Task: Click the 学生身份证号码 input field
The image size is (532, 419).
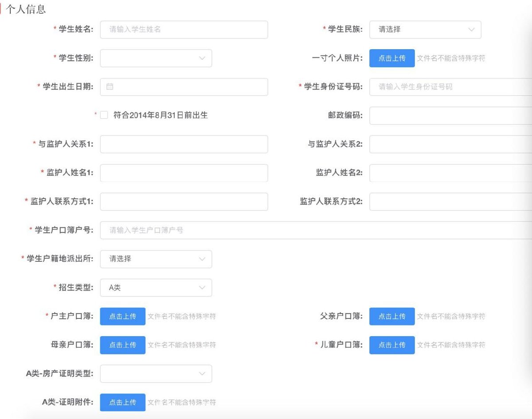Action: 450,87
